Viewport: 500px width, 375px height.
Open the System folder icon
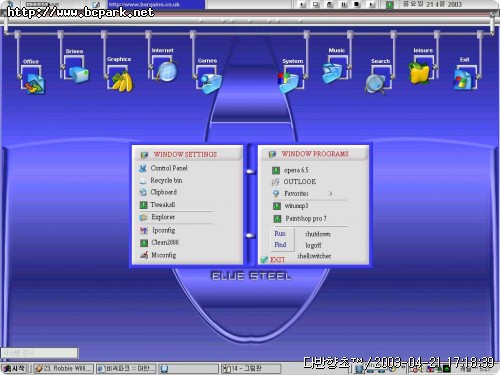click(289, 83)
